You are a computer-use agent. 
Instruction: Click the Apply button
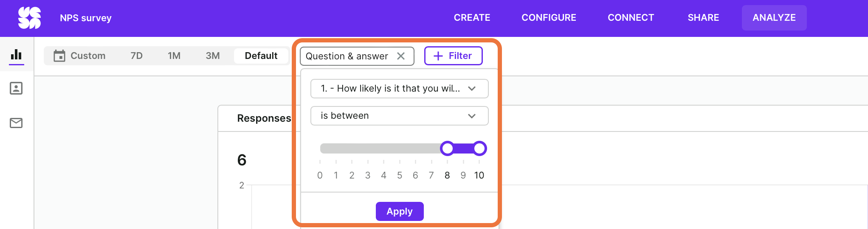point(400,211)
